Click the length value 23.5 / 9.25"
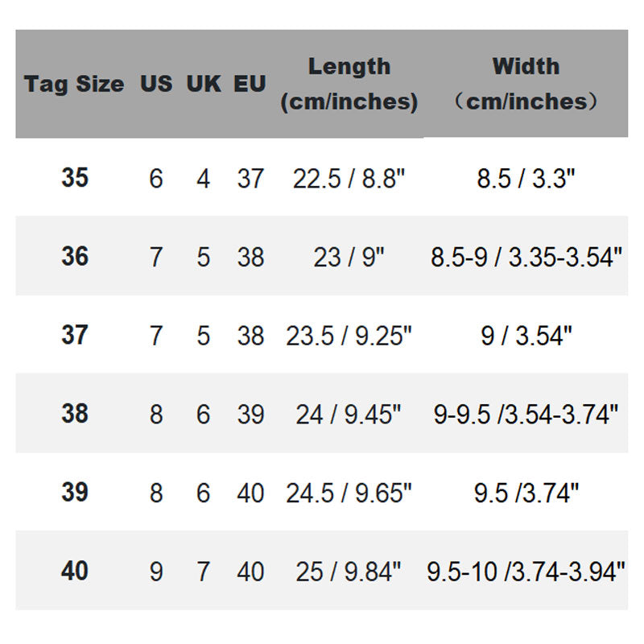Image resolution: width=644 pixels, height=644 pixels. 349,335
